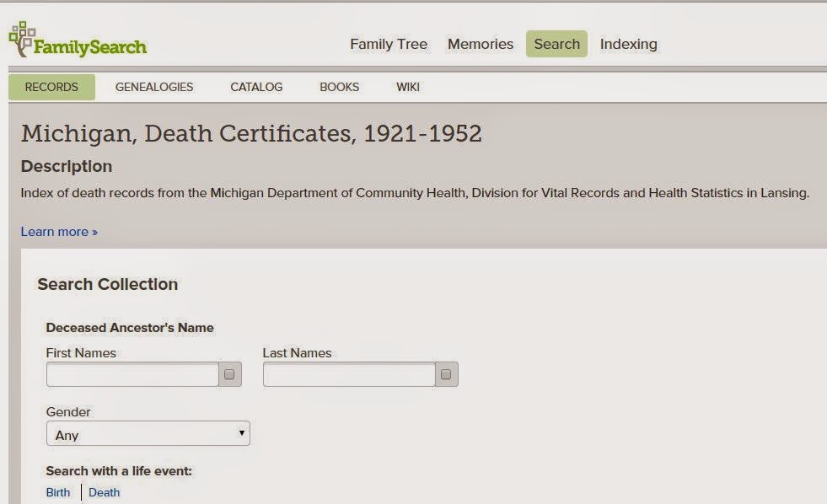
Task: Follow the Learn more link
Action: click(59, 232)
